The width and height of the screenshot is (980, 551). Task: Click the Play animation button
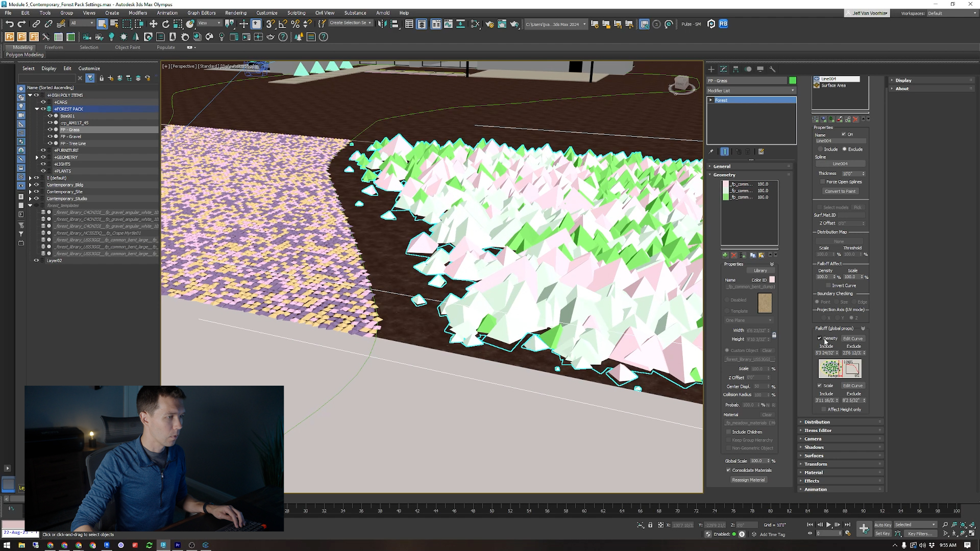[x=828, y=524]
